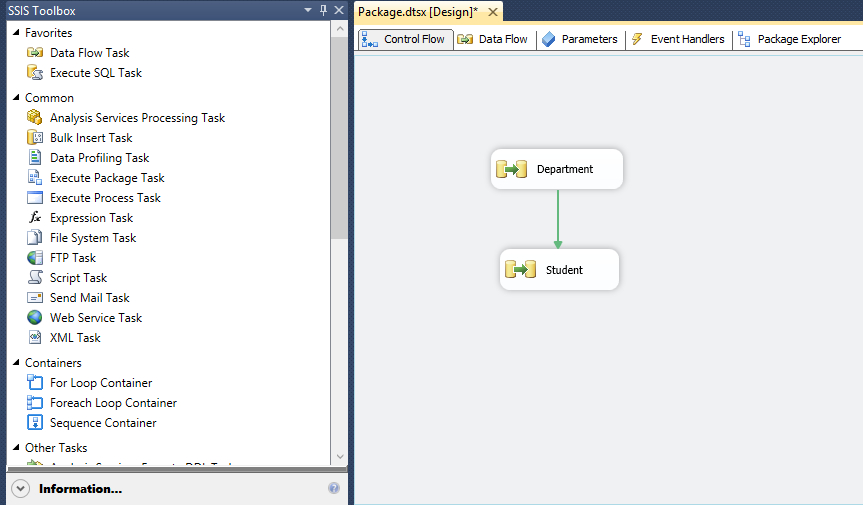Open the Package Explorer tab
Screen dimensions: 863x505
tap(790, 39)
